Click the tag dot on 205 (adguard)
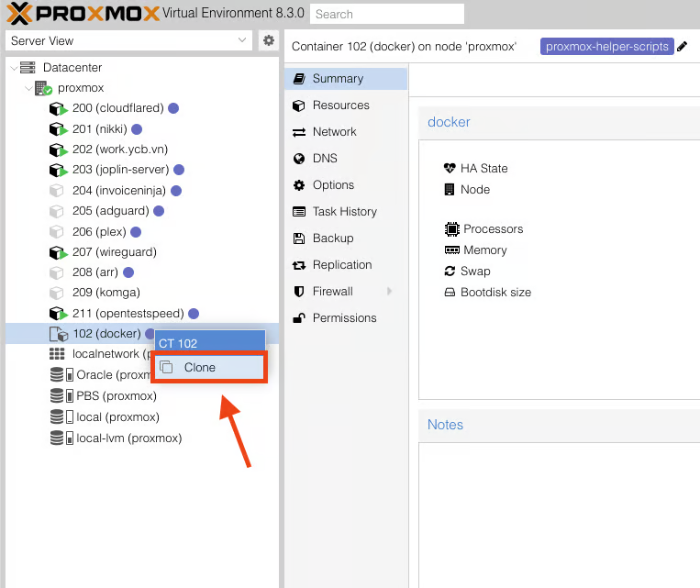 159,211
